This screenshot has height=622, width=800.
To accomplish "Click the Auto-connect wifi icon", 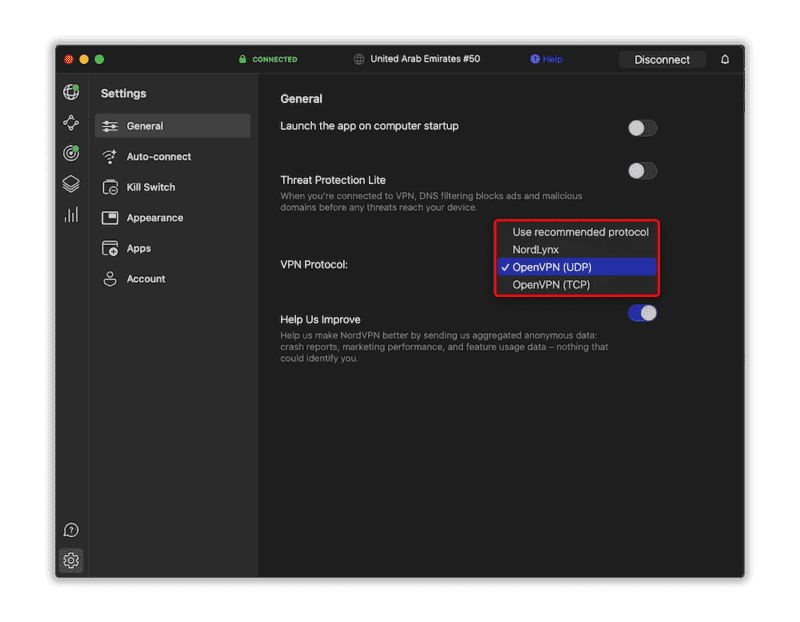I will click(109, 157).
